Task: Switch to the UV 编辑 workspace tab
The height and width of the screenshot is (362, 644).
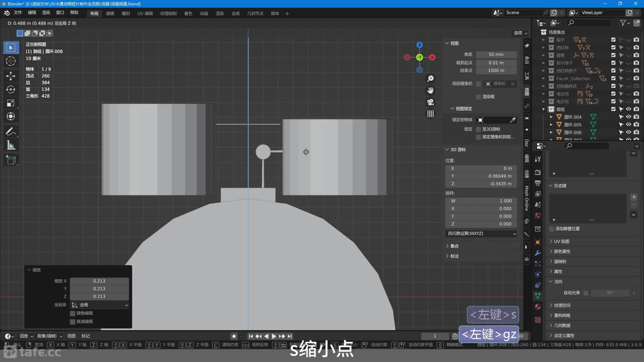Action: [145, 13]
